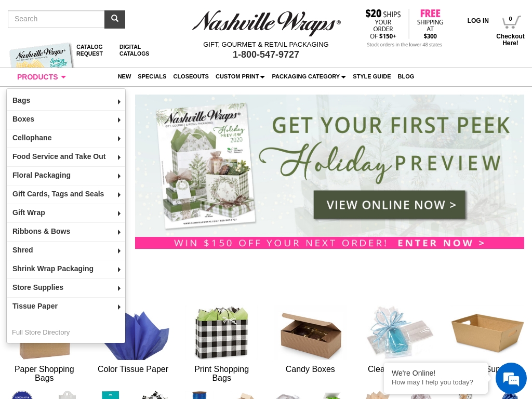Image resolution: width=532 pixels, height=399 pixels.
Task: Click View Online Now button
Action: pyautogui.click(x=390, y=205)
